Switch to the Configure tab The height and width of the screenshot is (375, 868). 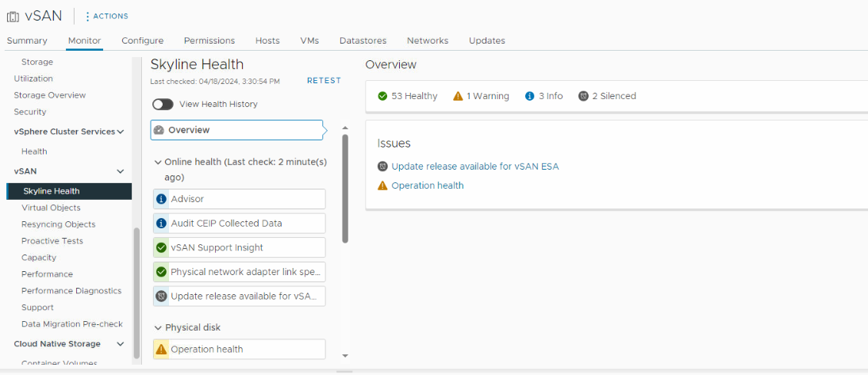pyautogui.click(x=142, y=40)
